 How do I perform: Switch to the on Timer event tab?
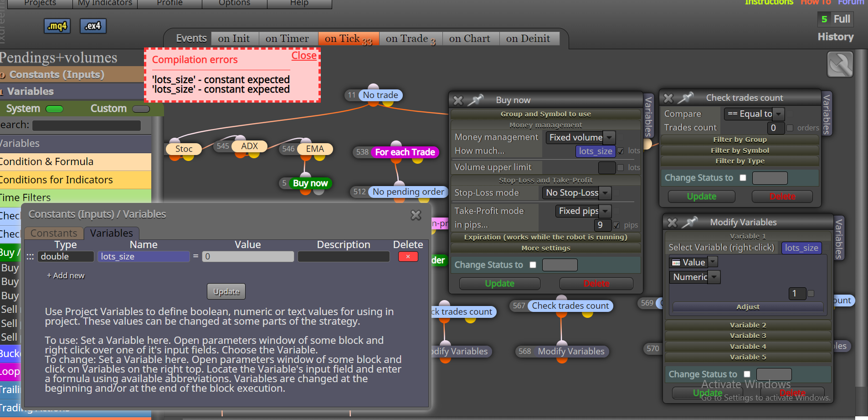(x=287, y=39)
